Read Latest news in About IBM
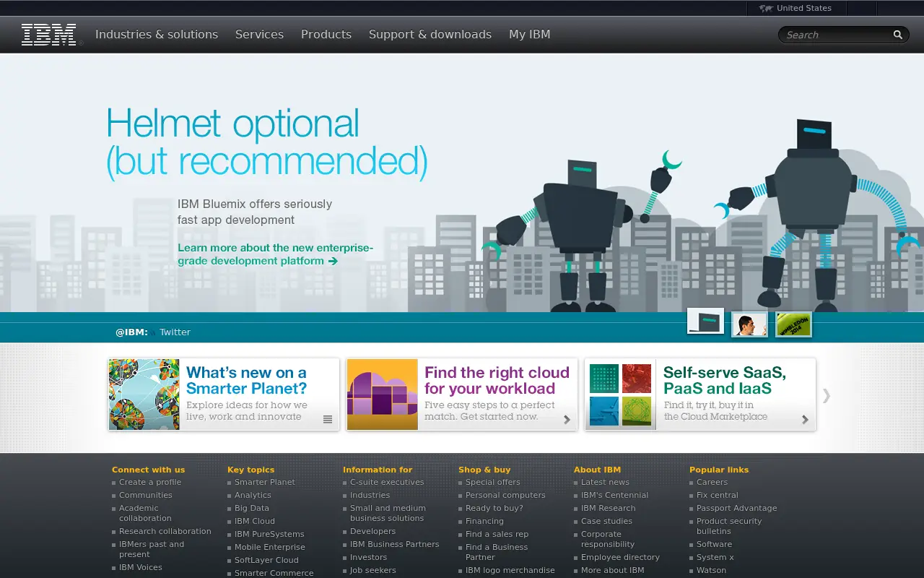 (605, 483)
